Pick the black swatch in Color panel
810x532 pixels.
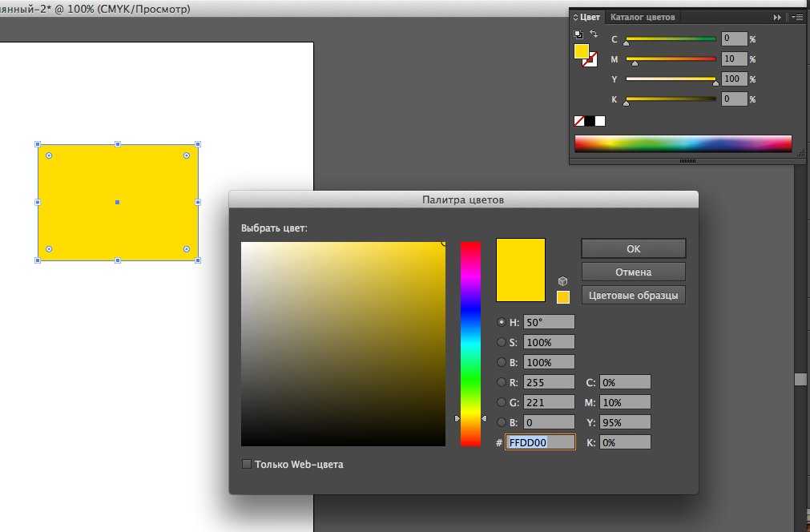click(x=590, y=121)
